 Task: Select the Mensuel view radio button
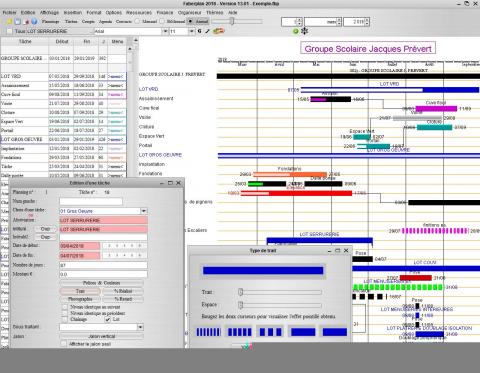pyautogui.click(x=137, y=21)
